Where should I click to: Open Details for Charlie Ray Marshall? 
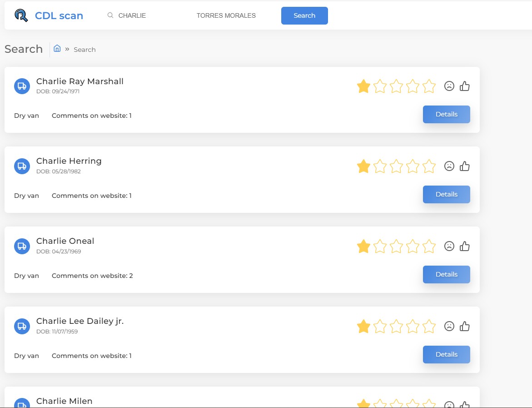click(x=446, y=114)
